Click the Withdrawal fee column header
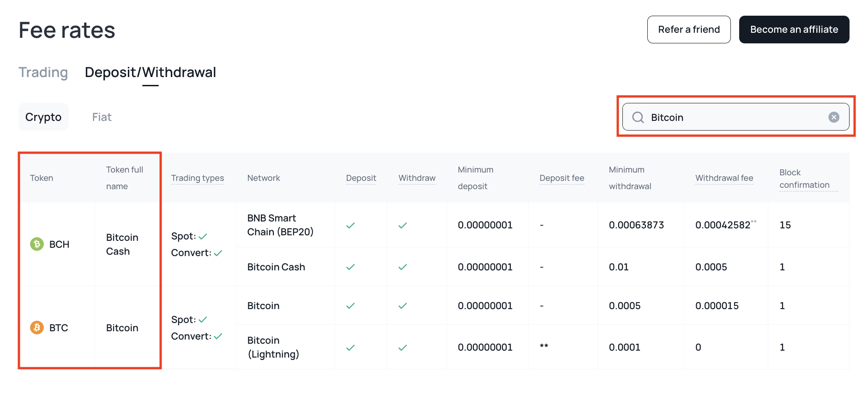This screenshot has width=868, height=406. (x=724, y=178)
